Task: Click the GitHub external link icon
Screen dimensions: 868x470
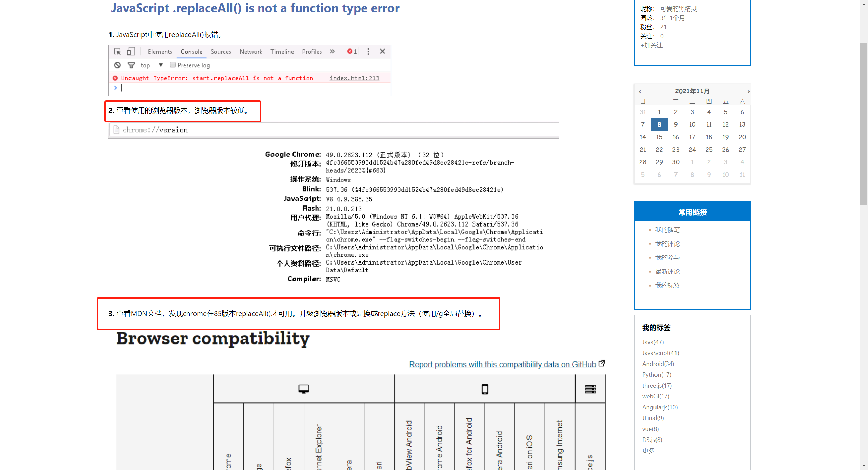Action: 602,363
